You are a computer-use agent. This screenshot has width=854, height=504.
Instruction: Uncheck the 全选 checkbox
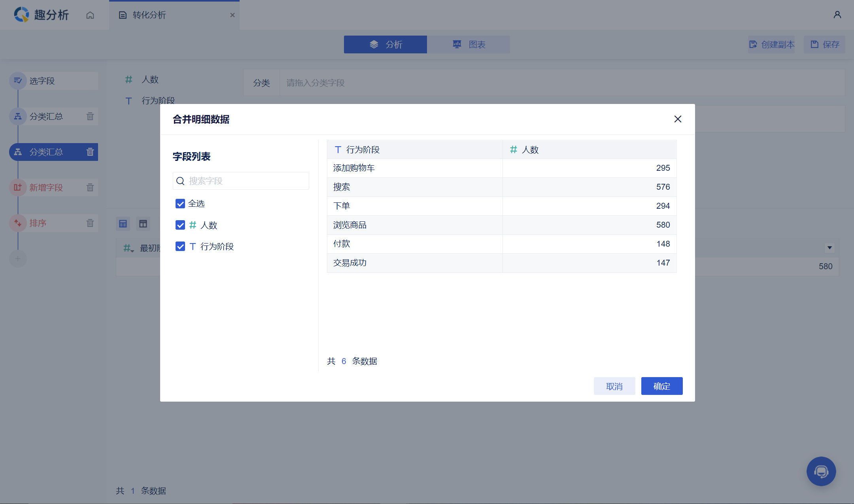[180, 204]
